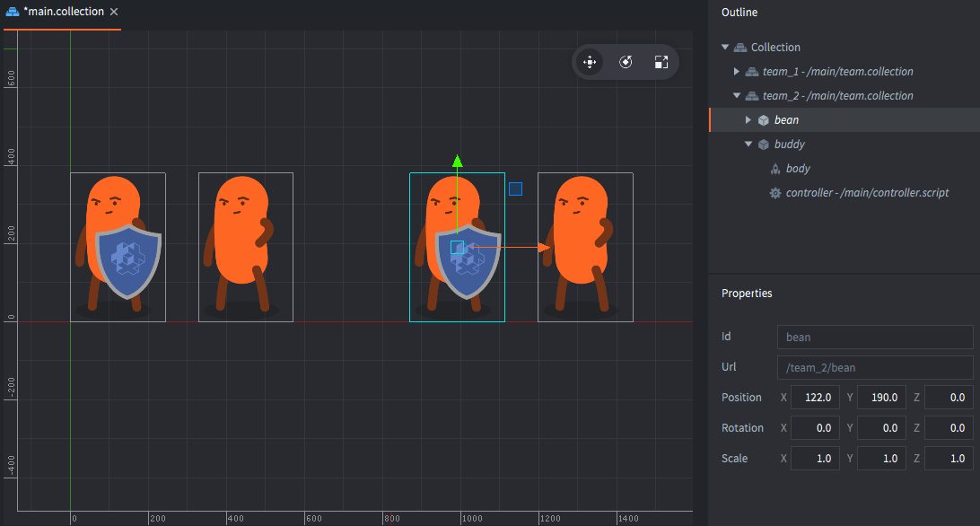The width and height of the screenshot is (980, 526).
Task: Select the controller script entry in Outline
Action: (867, 193)
